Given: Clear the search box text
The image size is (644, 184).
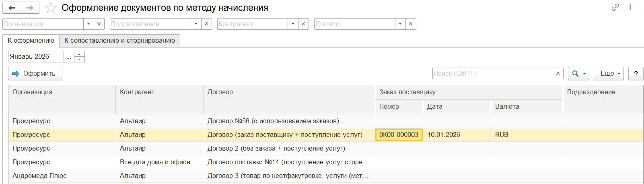Looking at the screenshot, I should 558,74.
